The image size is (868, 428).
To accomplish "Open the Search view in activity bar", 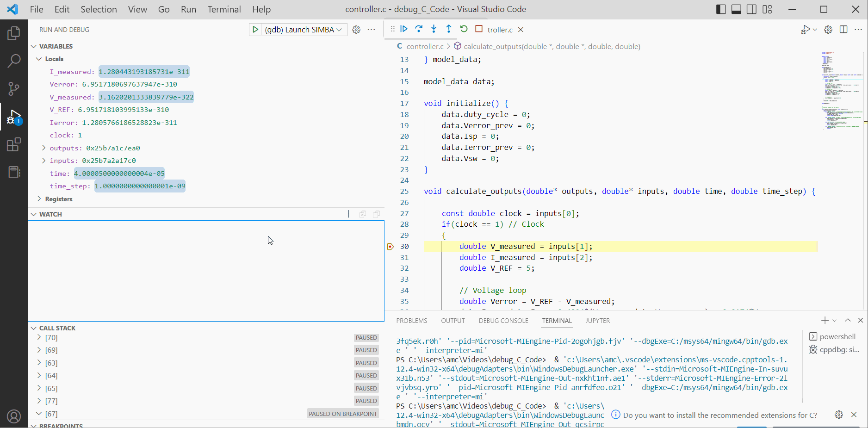I will pyautogui.click(x=14, y=61).
